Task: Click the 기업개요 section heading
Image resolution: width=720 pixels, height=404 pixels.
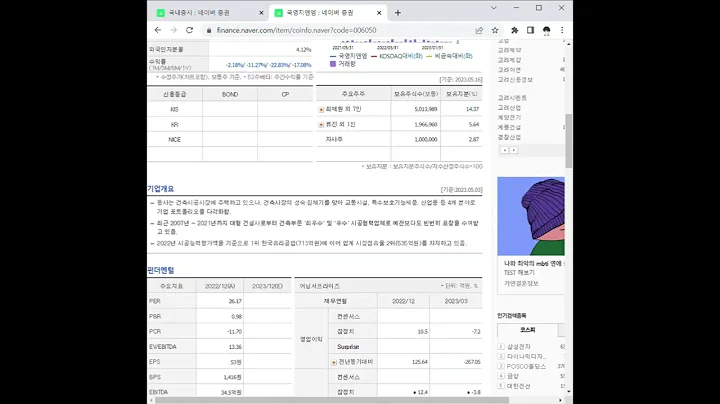Action: click(161, 189)
